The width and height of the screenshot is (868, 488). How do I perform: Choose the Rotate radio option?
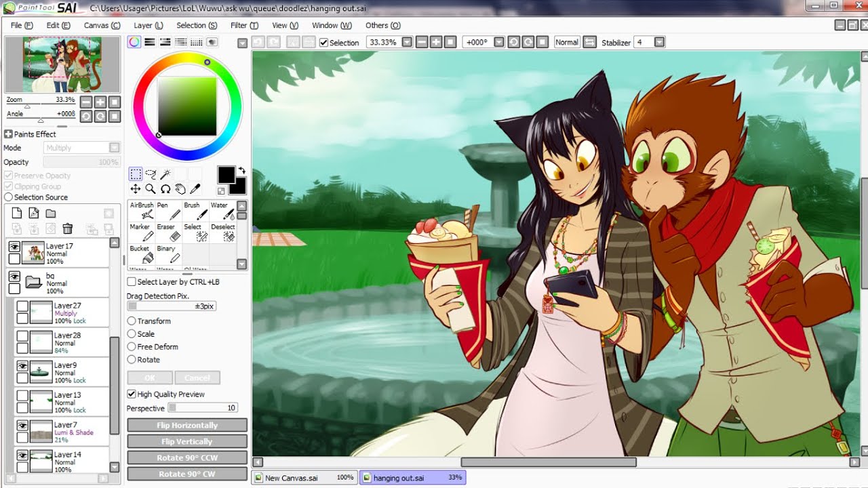click(132, 360)
